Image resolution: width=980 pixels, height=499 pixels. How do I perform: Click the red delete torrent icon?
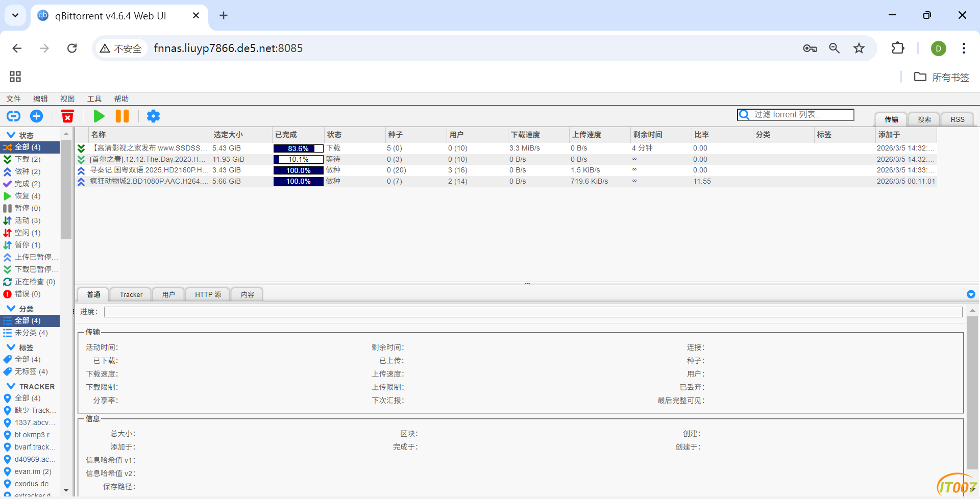[67, 116]
